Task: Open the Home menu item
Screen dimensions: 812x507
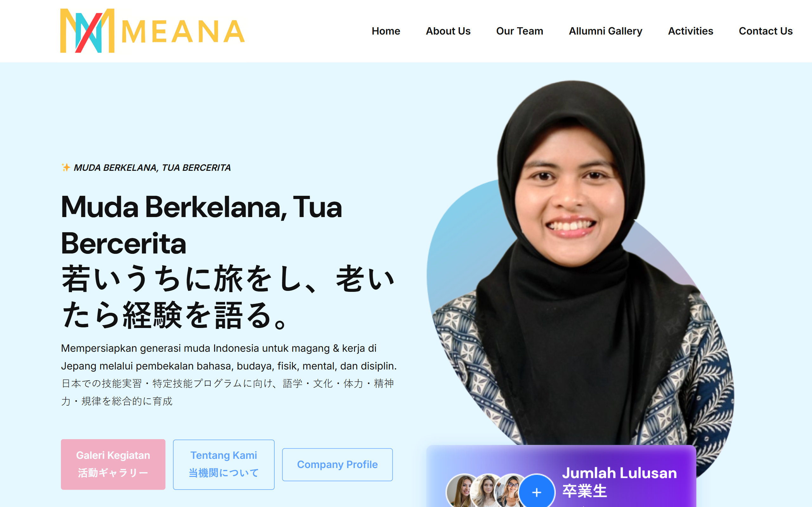Action: pos(386,31)
